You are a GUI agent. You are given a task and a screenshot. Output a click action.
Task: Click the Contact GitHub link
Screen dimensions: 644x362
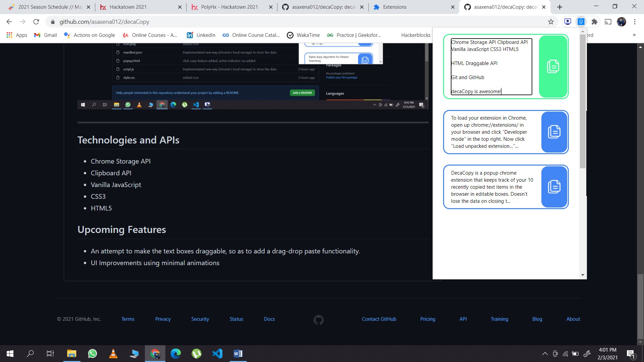pos(379,319)
